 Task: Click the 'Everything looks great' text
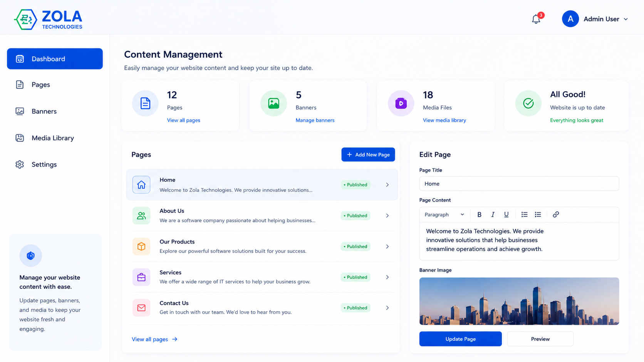pyautogui.click(x=576, y=120)
